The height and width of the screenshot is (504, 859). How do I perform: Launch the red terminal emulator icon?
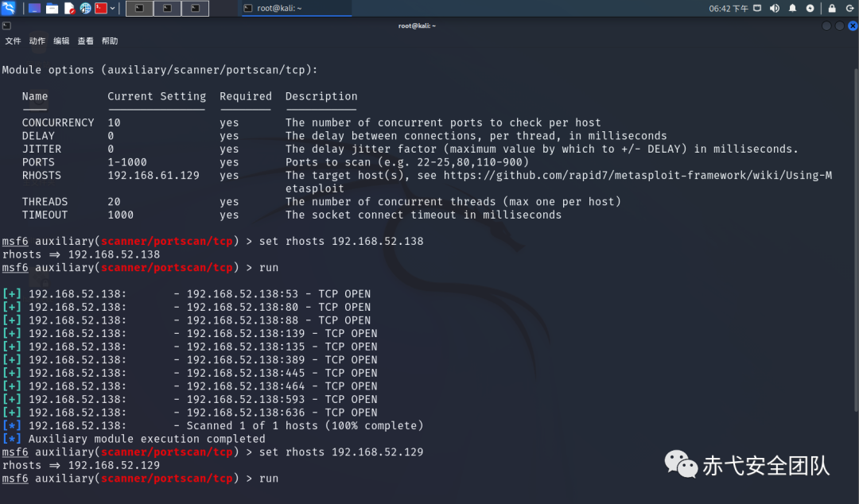coord(101,8)
